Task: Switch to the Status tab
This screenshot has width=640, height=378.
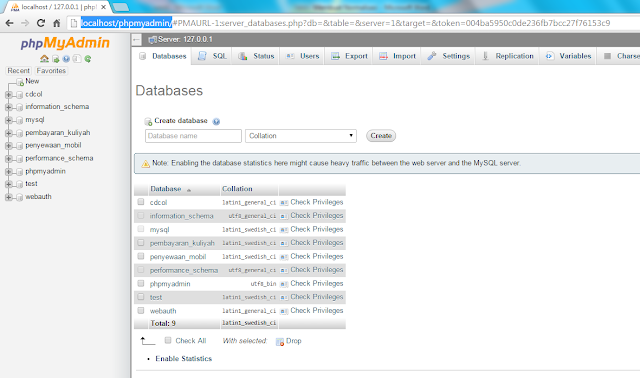Action: [256, 56]
